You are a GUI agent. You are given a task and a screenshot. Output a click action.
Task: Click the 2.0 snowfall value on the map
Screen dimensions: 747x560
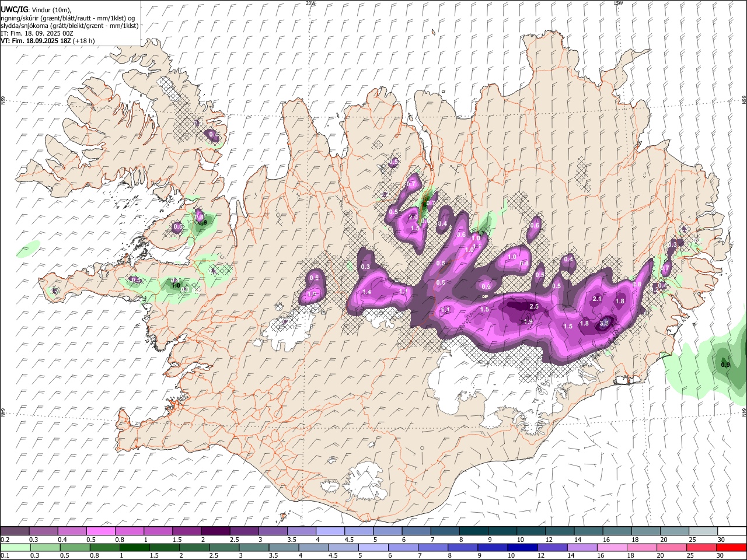[x=413, y=217]
